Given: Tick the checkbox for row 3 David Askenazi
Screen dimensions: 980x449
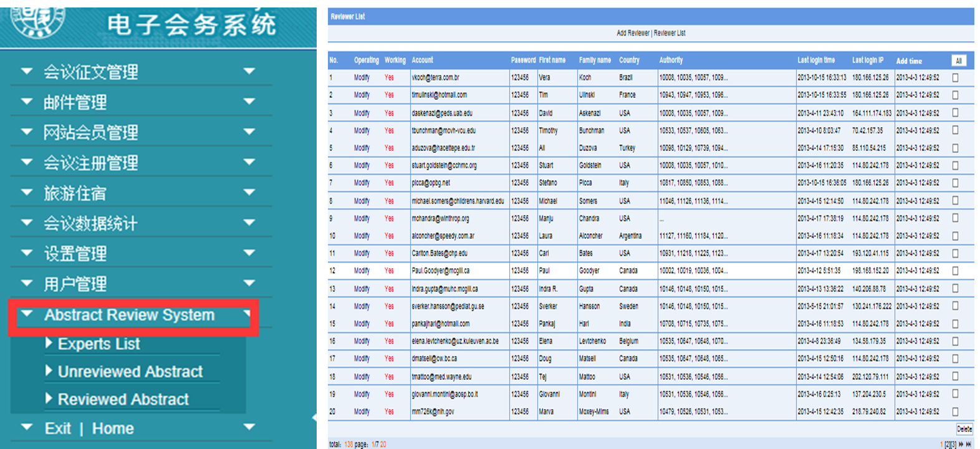Looking at the screenshot, I should (955, 113).
